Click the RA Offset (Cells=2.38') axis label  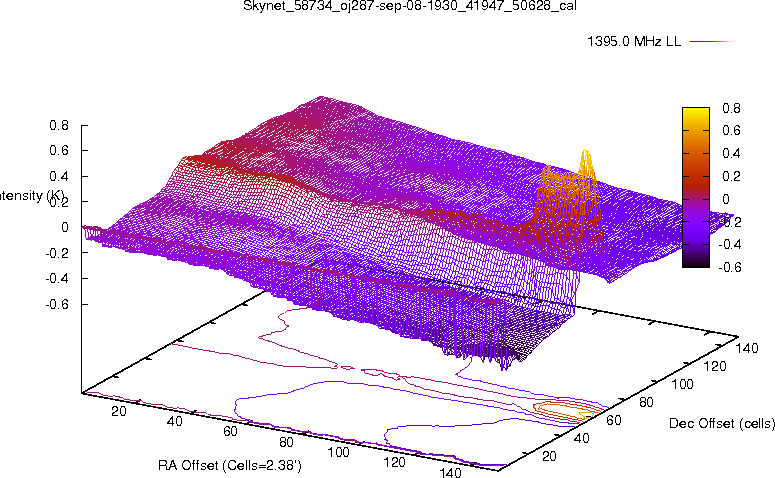click(230, 465)
